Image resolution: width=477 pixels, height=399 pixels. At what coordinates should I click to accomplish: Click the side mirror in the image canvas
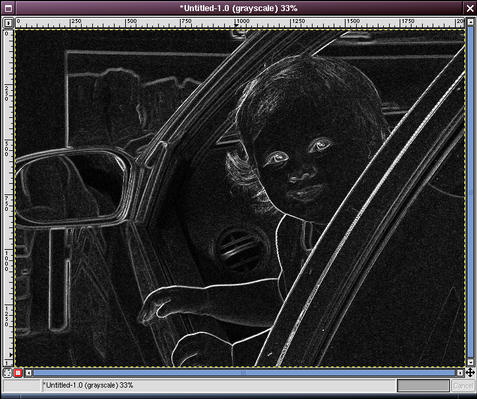coord(74,187)
